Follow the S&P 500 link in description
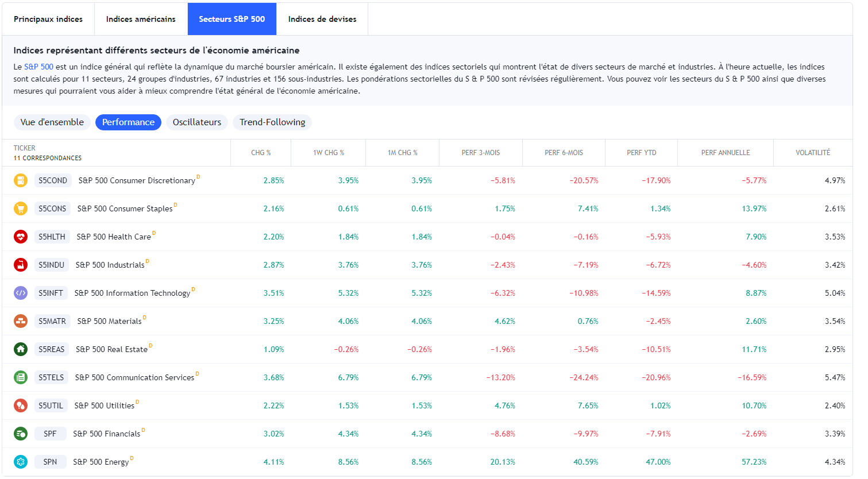 pos(38,67)
